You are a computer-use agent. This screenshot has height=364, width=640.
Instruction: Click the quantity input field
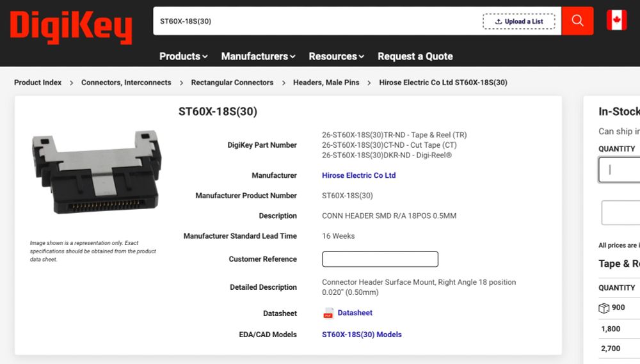coord(620,170)
